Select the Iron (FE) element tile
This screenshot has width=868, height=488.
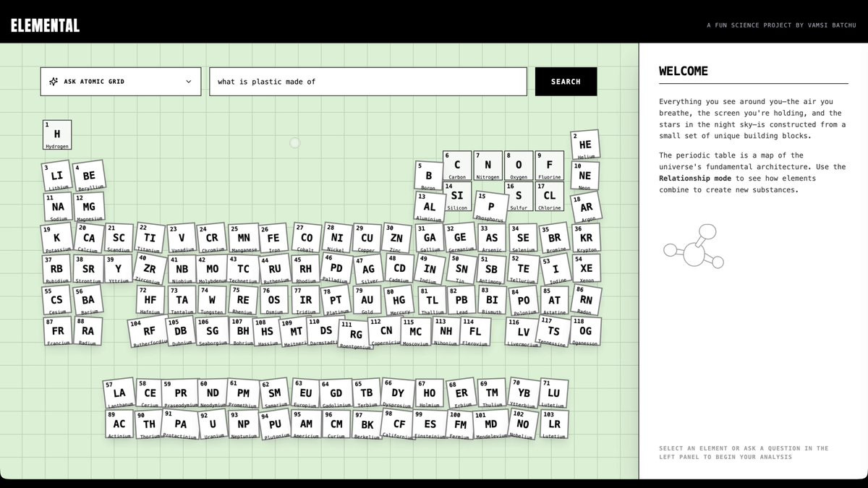[273, 239]
